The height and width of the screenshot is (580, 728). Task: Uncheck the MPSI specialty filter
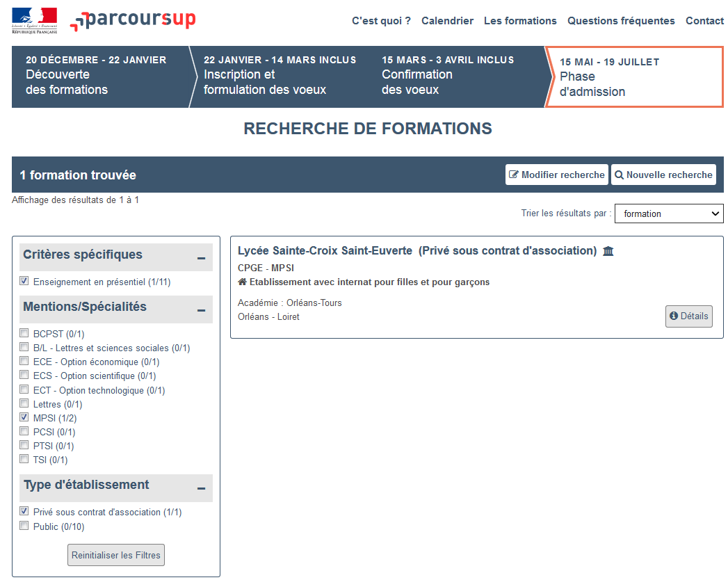24,418
